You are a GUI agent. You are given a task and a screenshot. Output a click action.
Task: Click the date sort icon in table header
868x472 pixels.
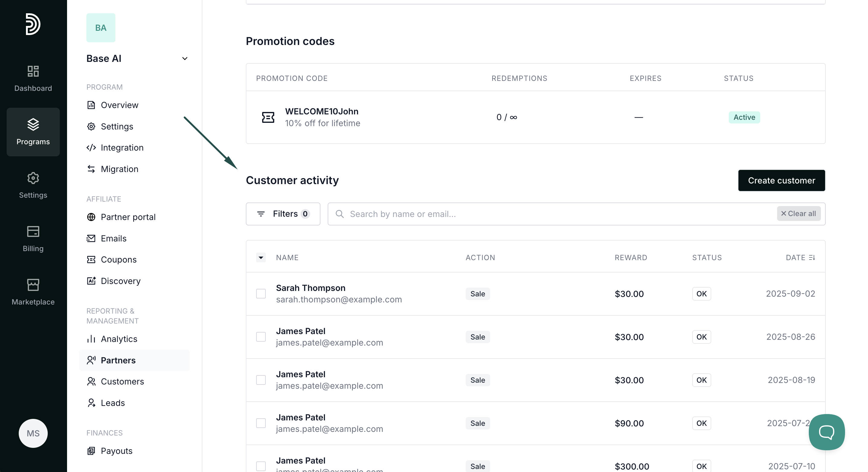812,257
